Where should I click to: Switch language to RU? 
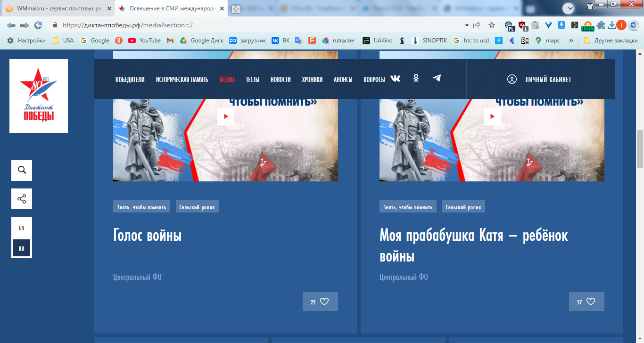tap(22, 248)
